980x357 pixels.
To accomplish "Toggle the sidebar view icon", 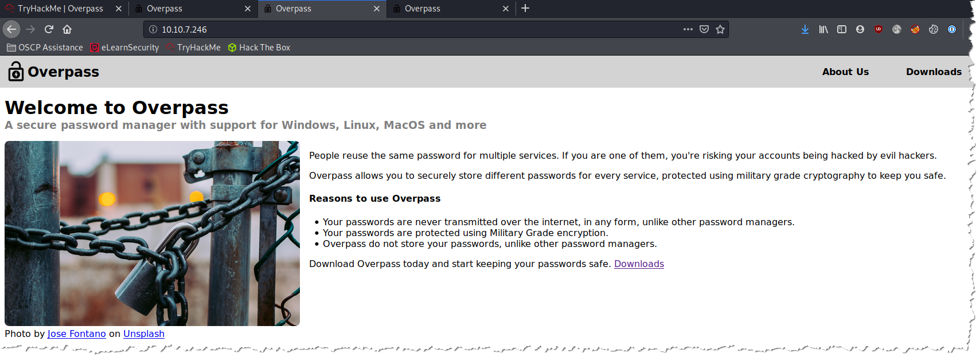I will point(842,29).
